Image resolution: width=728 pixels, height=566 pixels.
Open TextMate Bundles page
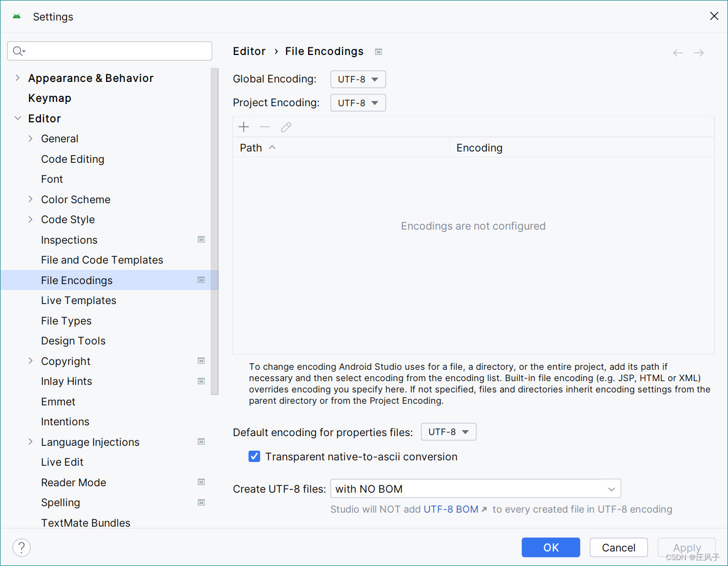point(86,522)
